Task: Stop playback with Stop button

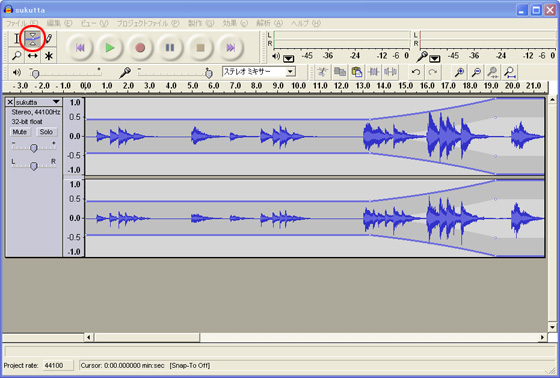Action: 200,48
